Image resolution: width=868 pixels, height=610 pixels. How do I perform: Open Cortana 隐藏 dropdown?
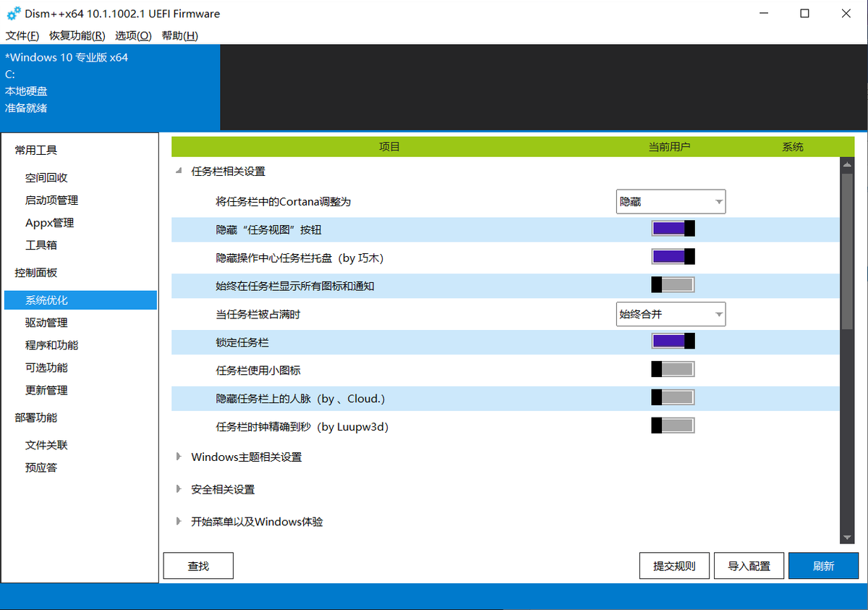tap(671, 201)
